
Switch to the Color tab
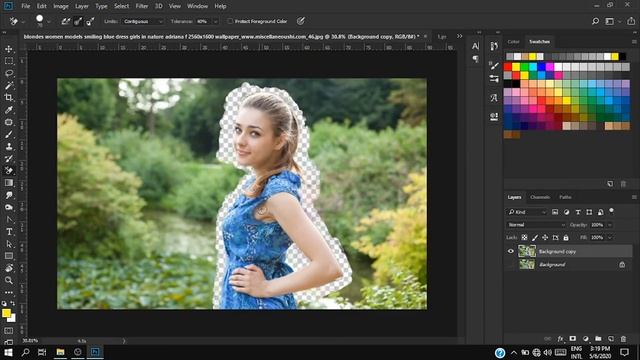tap(513, 42)
